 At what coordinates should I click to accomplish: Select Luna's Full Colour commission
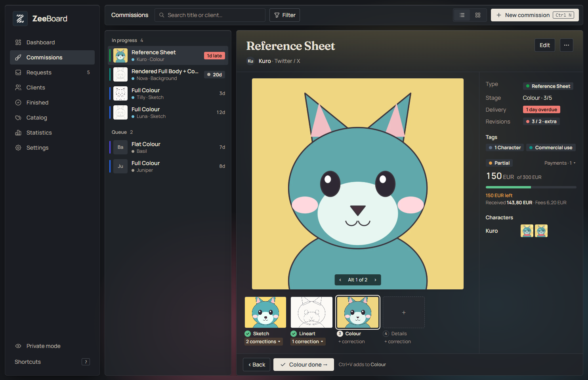pos(168,112)
